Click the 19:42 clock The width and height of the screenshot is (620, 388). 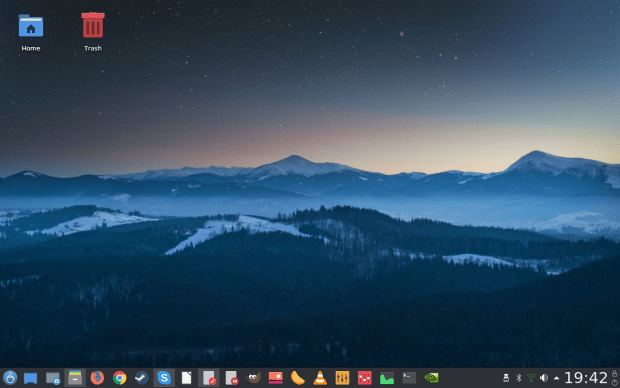pyautogui.click(x=586, y=378)
